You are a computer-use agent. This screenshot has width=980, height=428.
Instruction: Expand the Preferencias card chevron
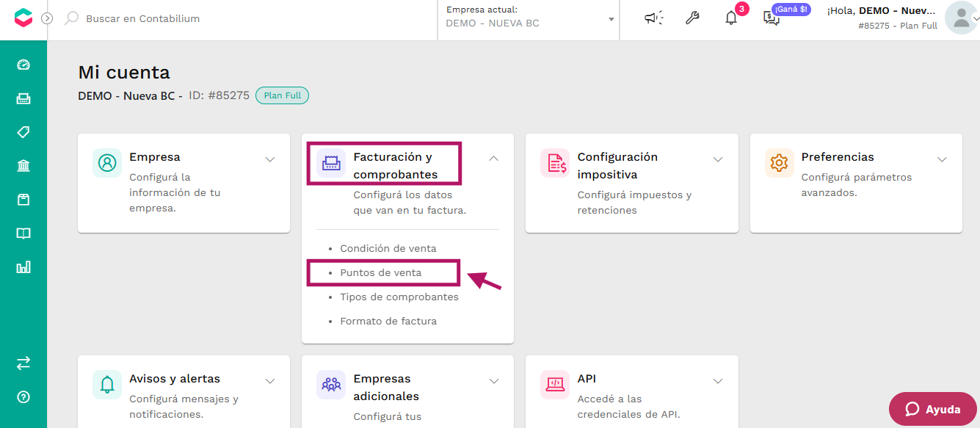click(x=942, y=159)
